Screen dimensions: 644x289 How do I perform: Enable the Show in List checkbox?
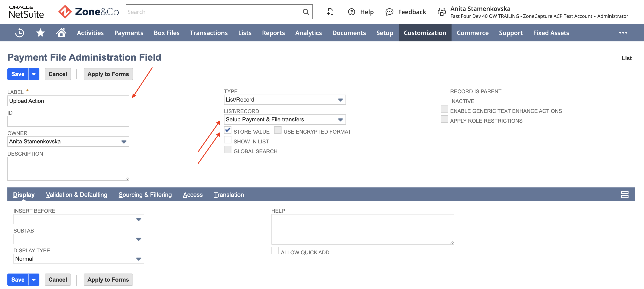[x=228, y=140]
